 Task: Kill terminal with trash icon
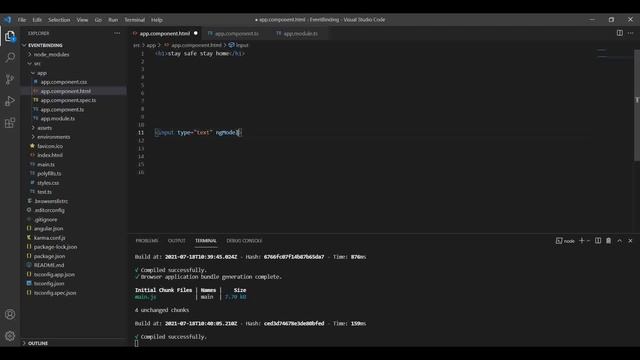pos(608,241)
